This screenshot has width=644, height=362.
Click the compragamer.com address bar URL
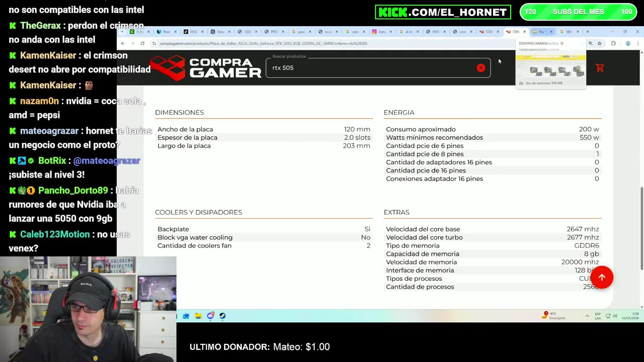(x=263, y=43)
